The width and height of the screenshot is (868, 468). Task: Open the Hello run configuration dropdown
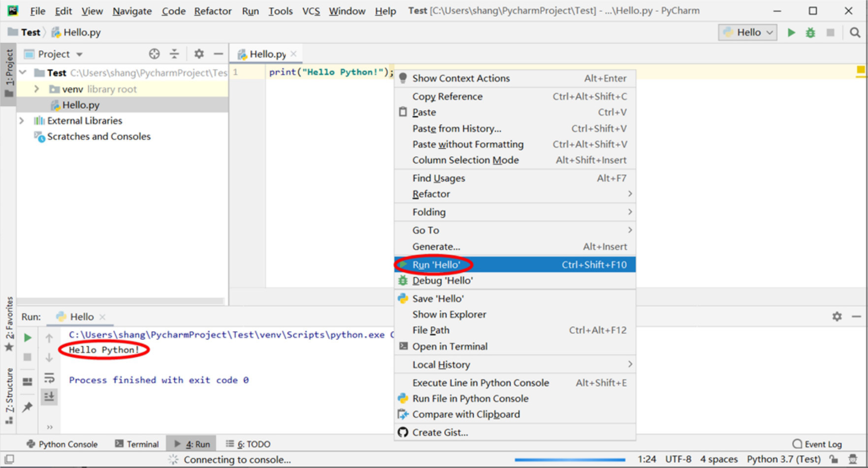(747, 33)
